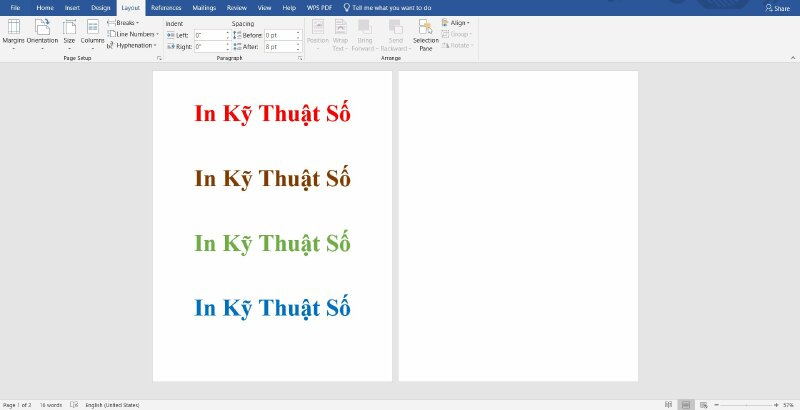Click the blue 'In Kỹ Thuật Số' heading

point(272,308)
